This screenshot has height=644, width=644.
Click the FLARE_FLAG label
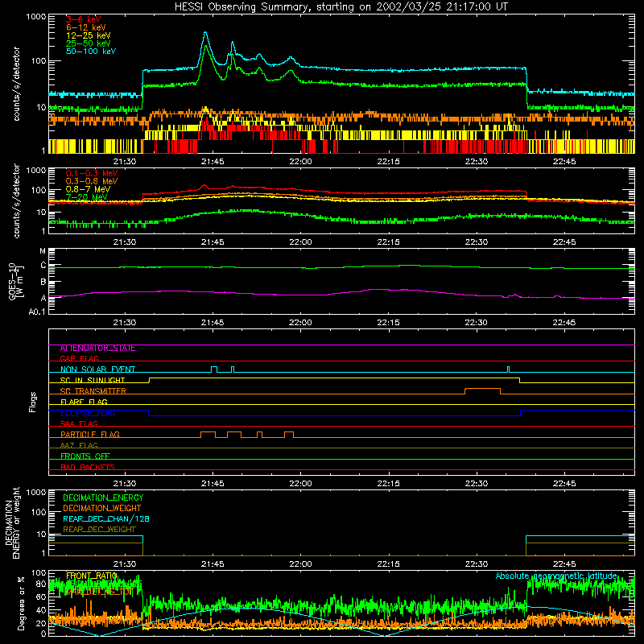[84, 402]
